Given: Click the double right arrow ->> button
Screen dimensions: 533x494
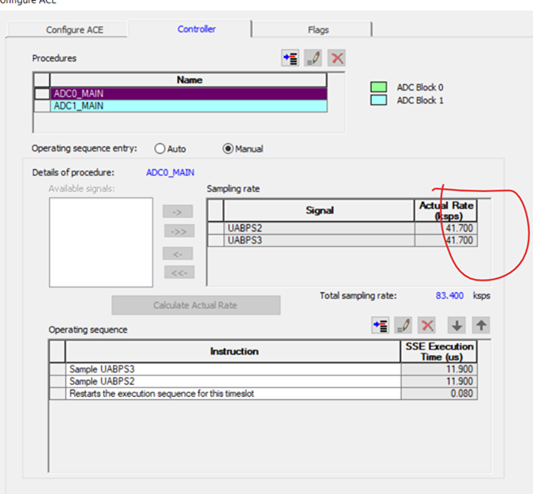Looking at the screenshot, I should pos(179,231).
